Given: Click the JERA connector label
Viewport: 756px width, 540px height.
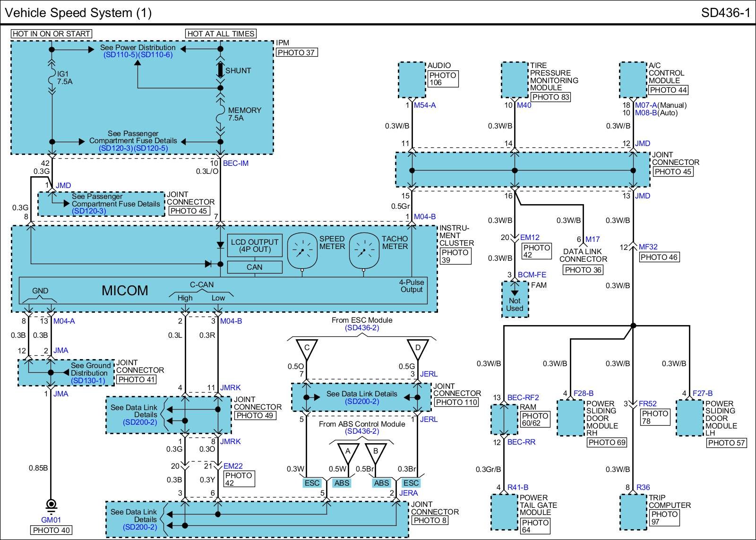Looking at the screenshot, I should [409, 493].
